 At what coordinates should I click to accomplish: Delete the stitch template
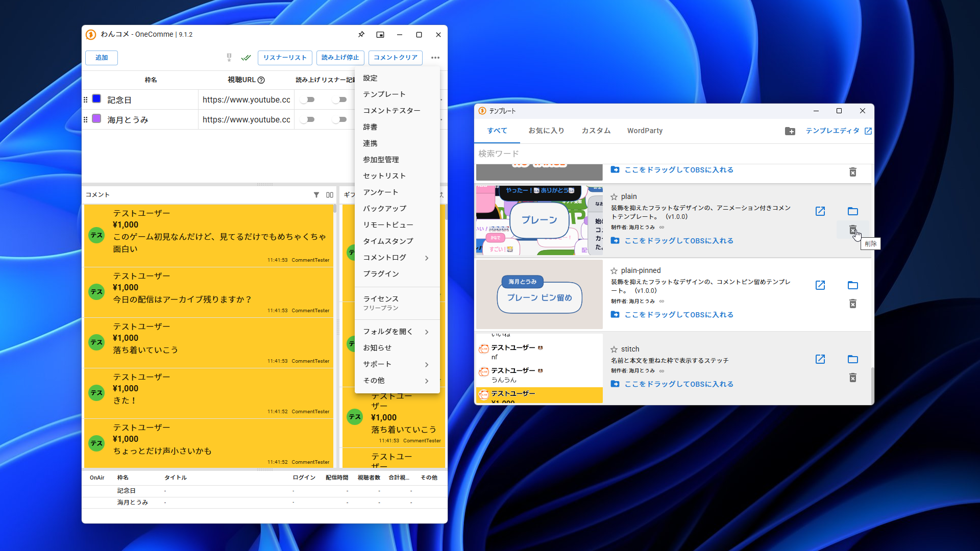coord(853,378)
